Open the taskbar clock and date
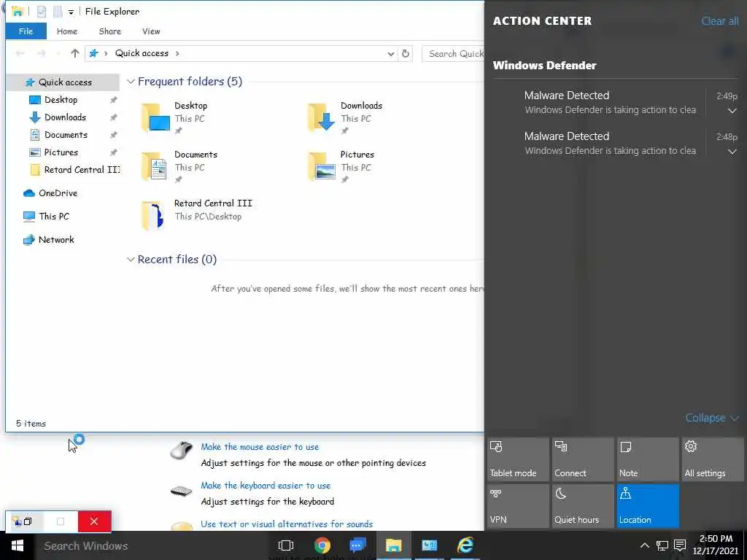747x560 pixels. (716, 545)
